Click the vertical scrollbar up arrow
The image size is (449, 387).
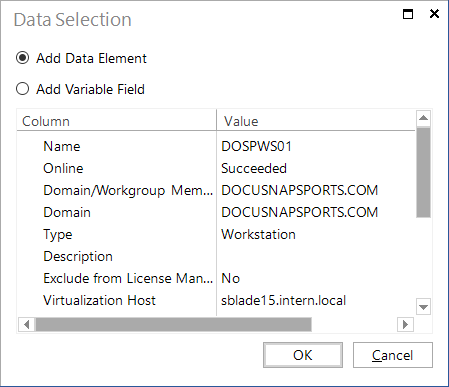(x=423, y=118)
